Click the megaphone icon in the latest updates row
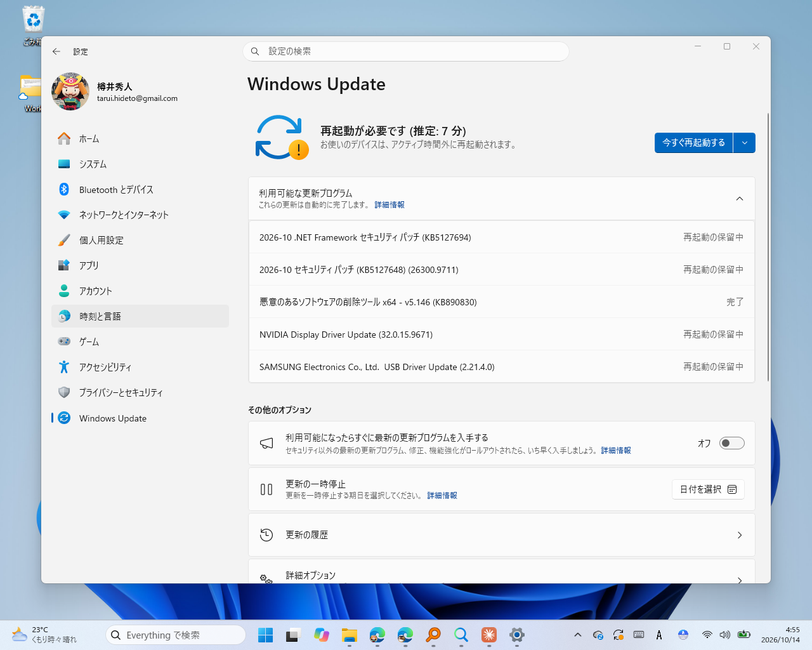Screen dimensions: 812x650 pos(267,443)
